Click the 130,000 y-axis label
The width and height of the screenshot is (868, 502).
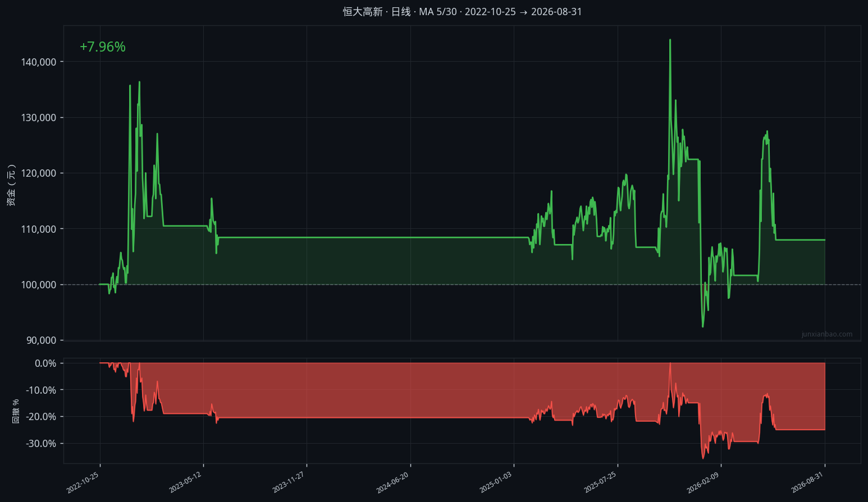point(39,118)
